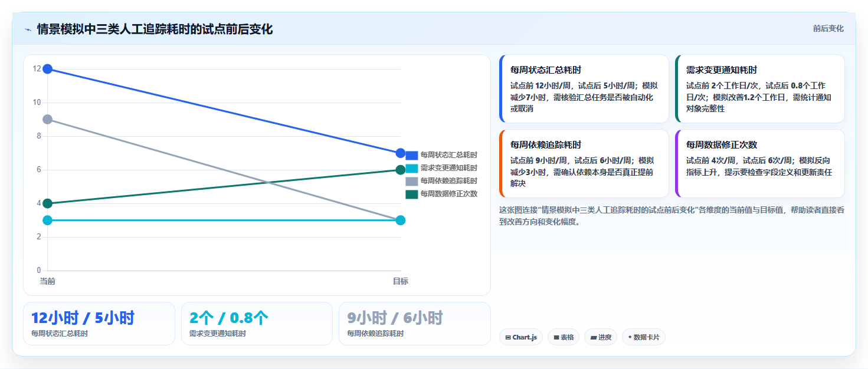Open the 每周依赖追踪耗时 info card title
868x369 pixels.
(546, 145)
